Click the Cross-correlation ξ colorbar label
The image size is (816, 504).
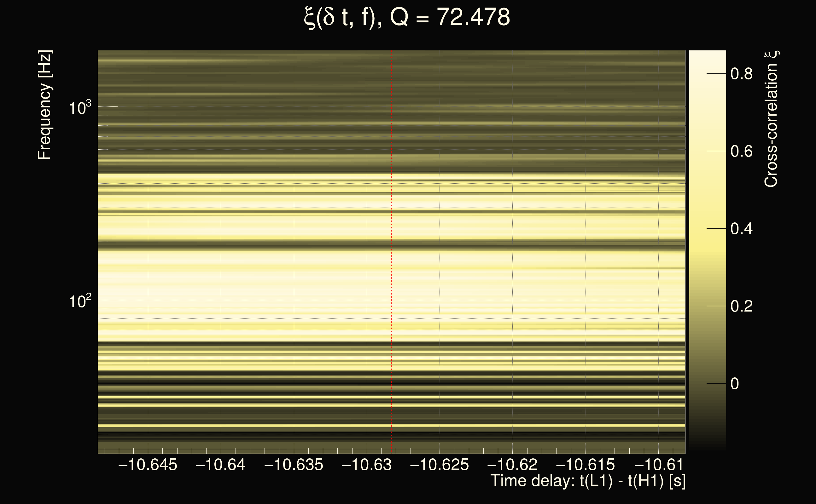pos(771,119)
